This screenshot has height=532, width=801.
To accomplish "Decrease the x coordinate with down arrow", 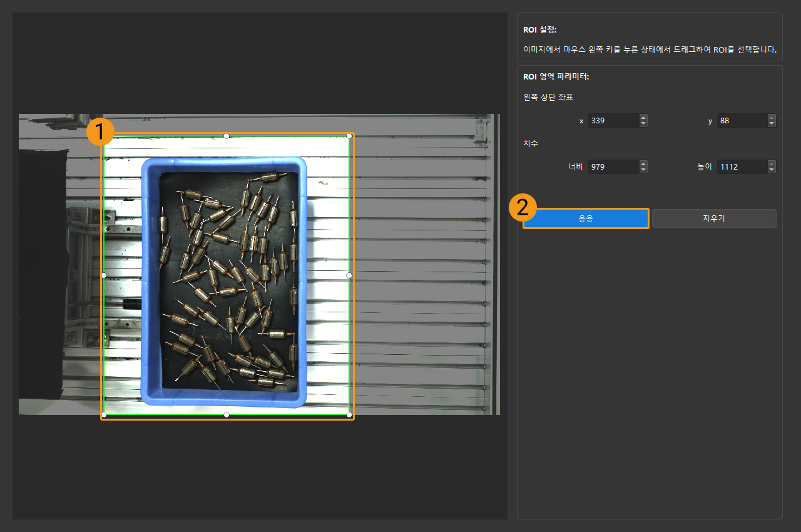I will [643, 124].
